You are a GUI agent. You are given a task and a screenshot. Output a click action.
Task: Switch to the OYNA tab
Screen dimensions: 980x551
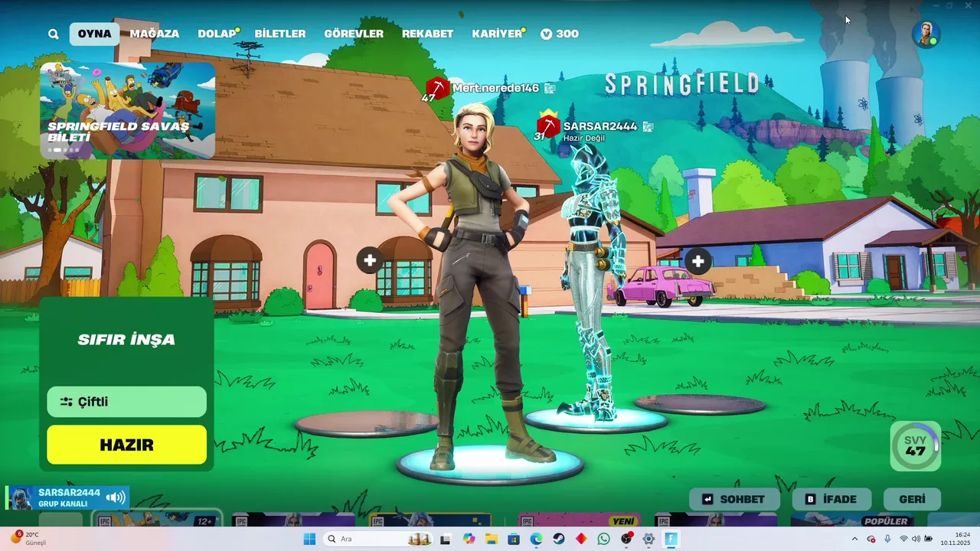pyautogui.click(x=94, y=34)
